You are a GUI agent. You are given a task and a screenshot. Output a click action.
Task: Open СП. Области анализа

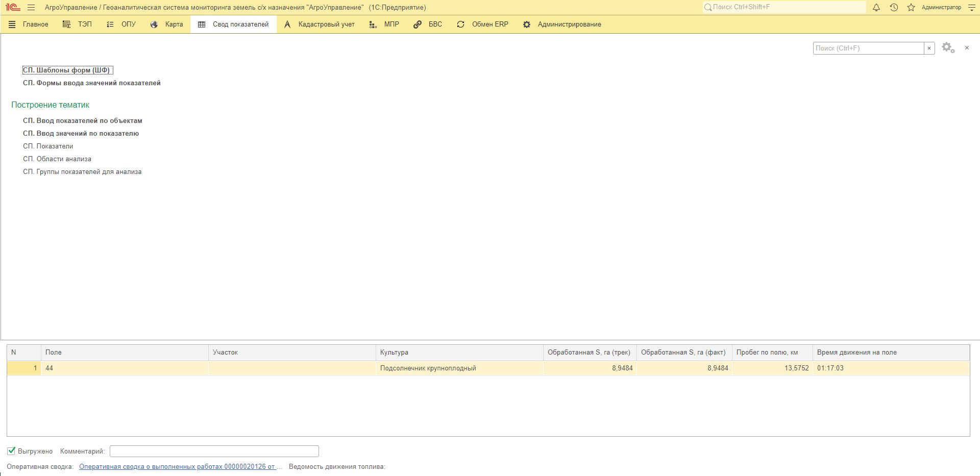pos(57,159)
